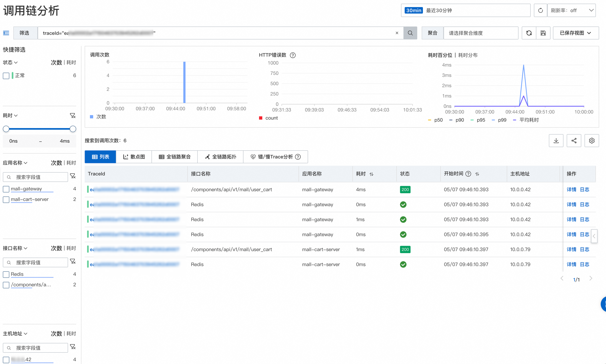The width and height of the screenshot is (606, 364).
Task: Open the 已保存视图 dropdown
Action: (x=576, y=33)
